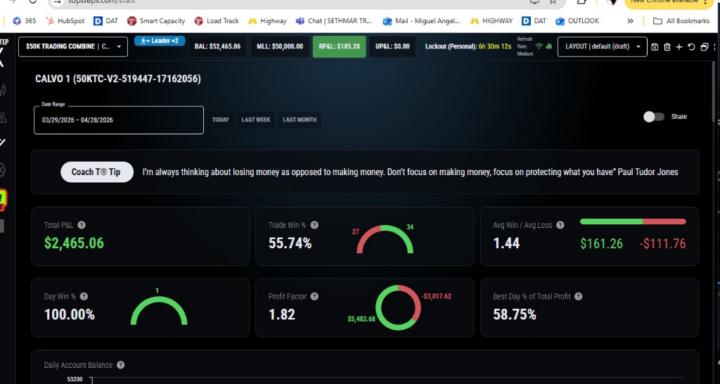Click the help icon next to Day Win %
720x384 pixels.
84,297
